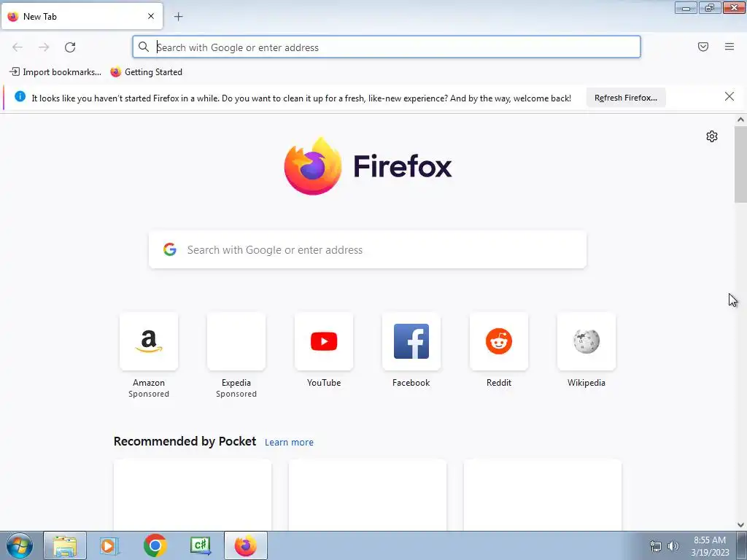The height and width of the screenshot is (560, 747).
Task: Open the Save to Pocket icon
Action: [x=703, y=47]
